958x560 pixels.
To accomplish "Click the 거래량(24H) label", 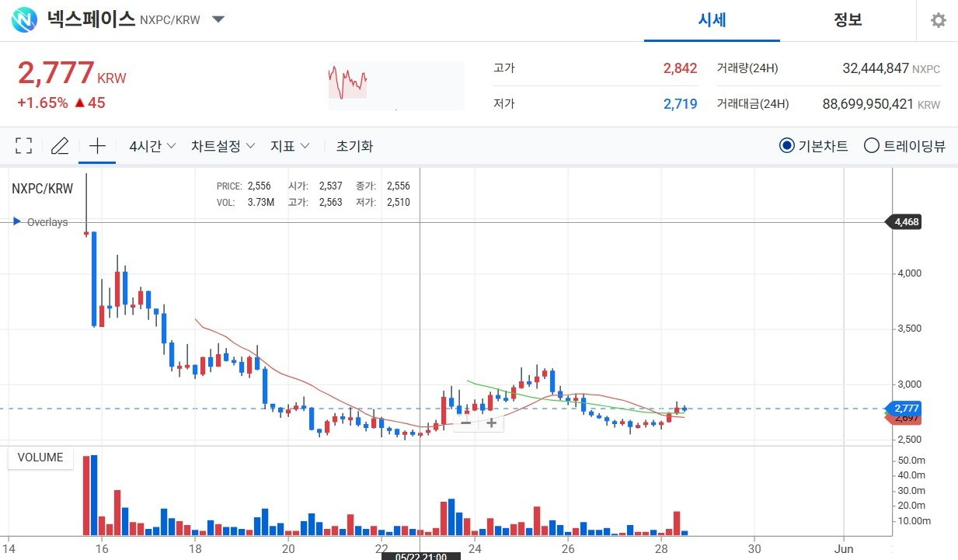I will [747, 68].
